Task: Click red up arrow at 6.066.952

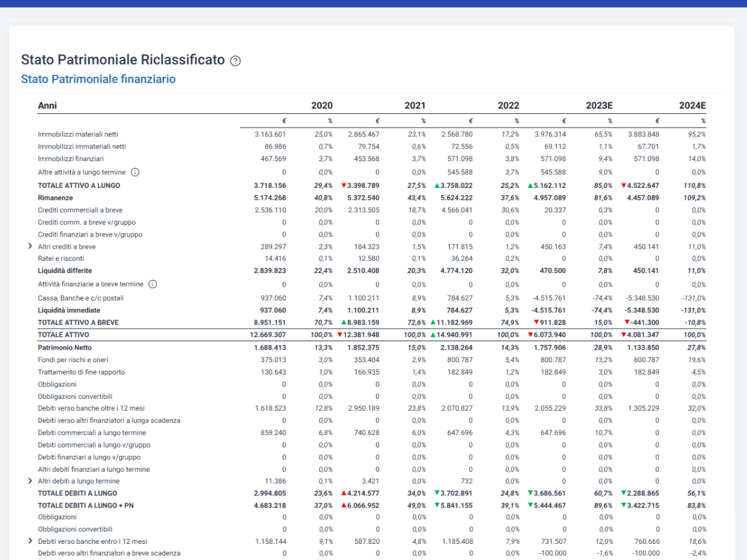Action: 344,505
